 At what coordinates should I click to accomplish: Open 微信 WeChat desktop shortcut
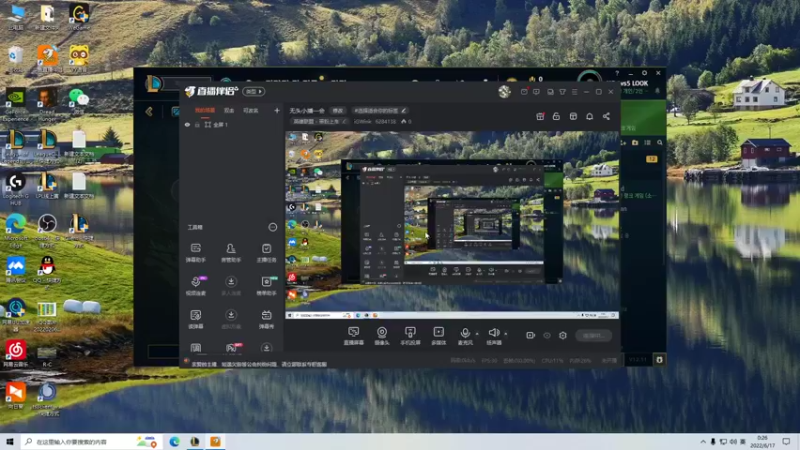[78, 101]
